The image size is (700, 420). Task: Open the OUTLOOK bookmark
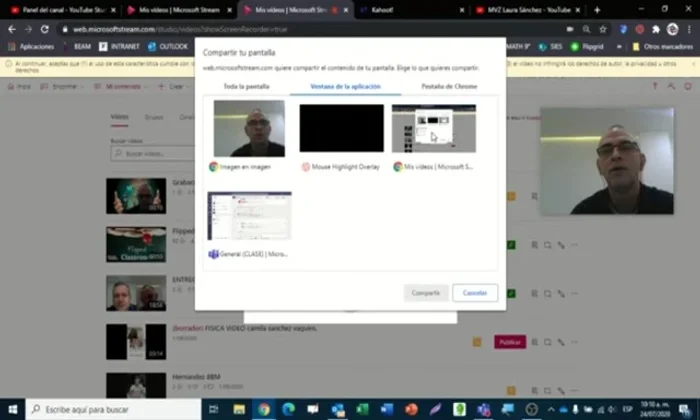tap(168, 46)
